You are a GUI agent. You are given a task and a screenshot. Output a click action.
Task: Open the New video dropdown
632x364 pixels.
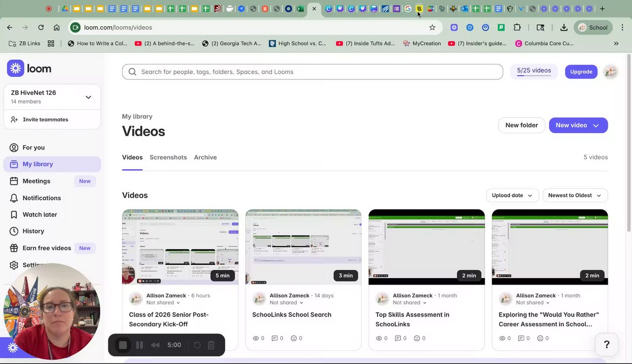click(x=578, y=125)
